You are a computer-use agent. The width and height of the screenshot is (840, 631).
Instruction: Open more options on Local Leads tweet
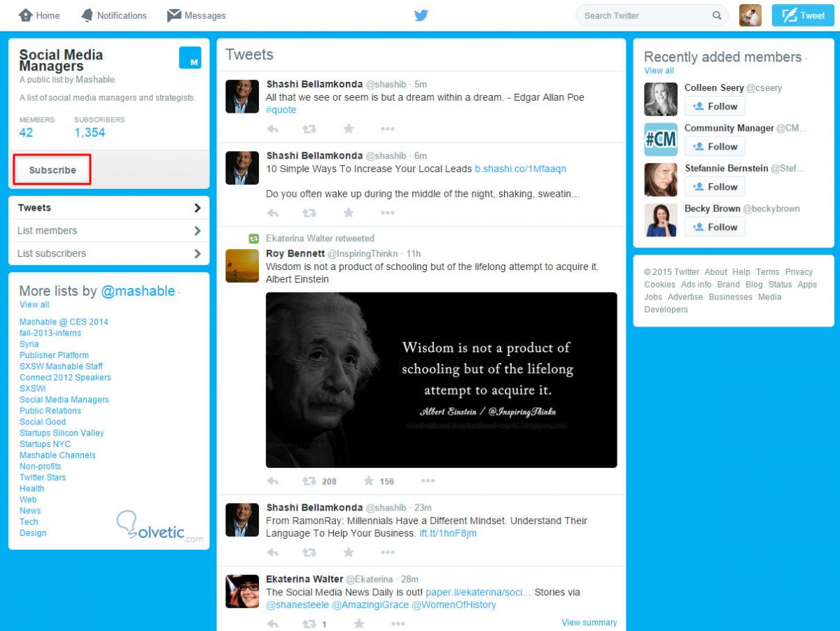388,213
